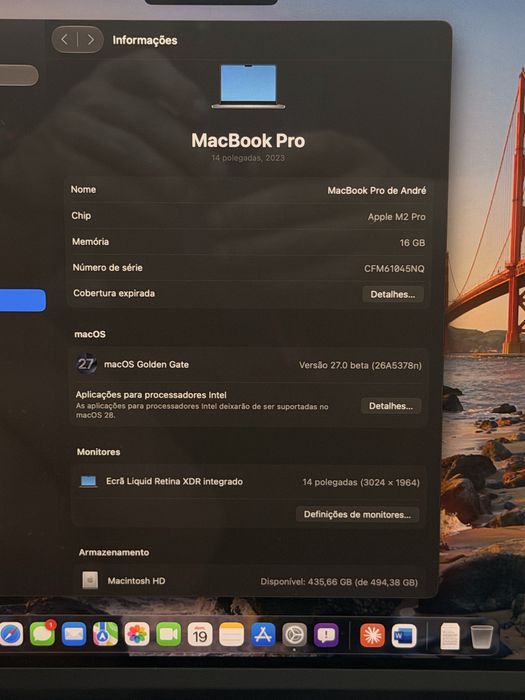The width and height of the screenshot is (525, 700).
Task: Open Maps from the Dock
Action: 105,634
